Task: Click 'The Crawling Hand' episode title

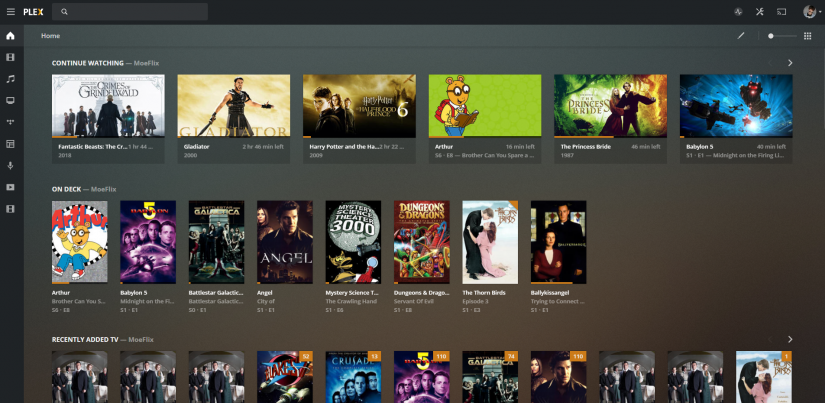Action: point(349,301)
